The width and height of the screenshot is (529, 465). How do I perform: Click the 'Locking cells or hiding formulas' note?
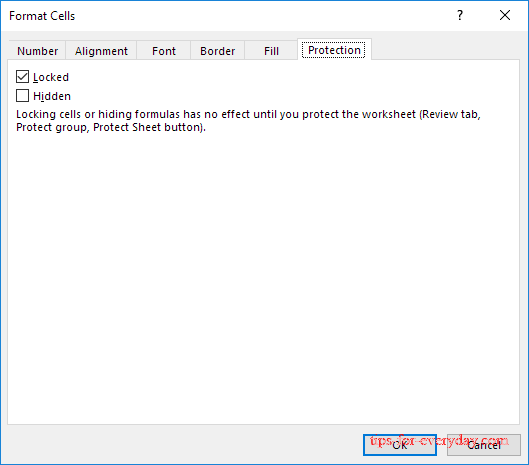tap(248, 120)
